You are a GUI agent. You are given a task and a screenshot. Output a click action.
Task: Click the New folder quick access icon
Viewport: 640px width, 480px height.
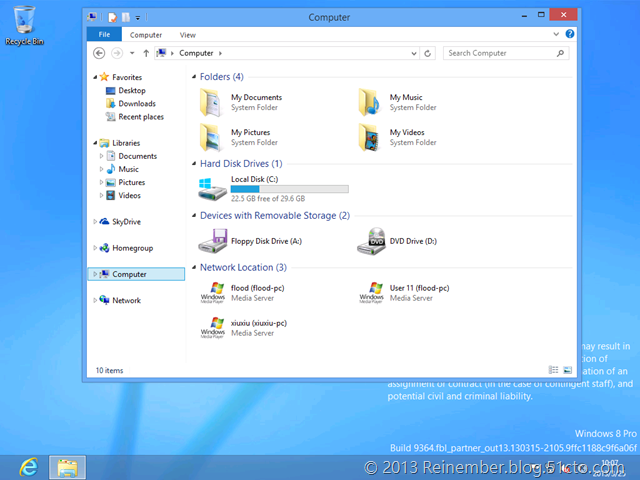point(126,17)
